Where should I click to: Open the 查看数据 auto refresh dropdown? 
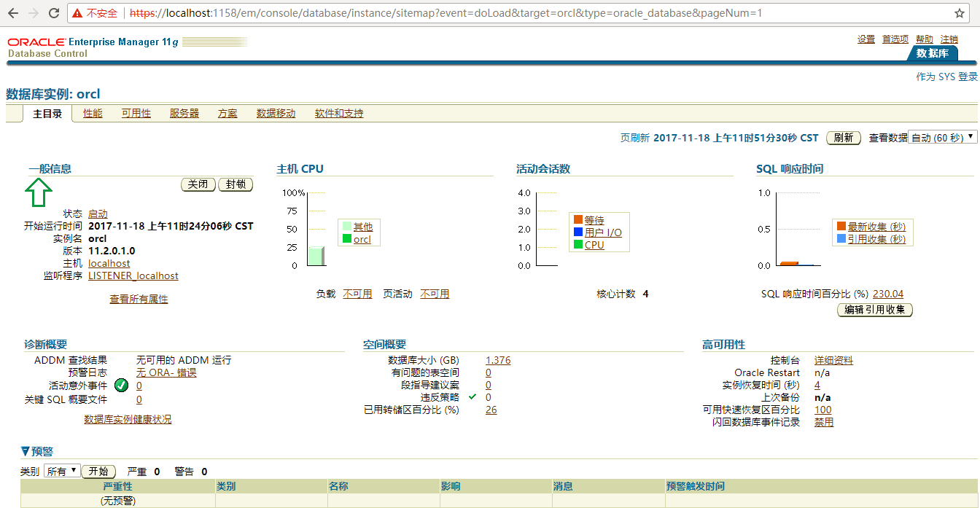942,137
